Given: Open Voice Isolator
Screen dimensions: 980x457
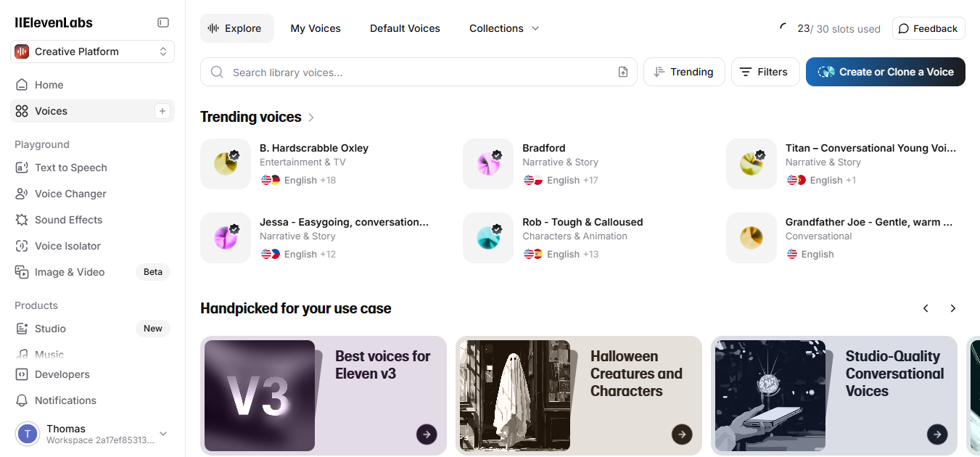Looking at the screenshot, I should [x=67, y=246].
